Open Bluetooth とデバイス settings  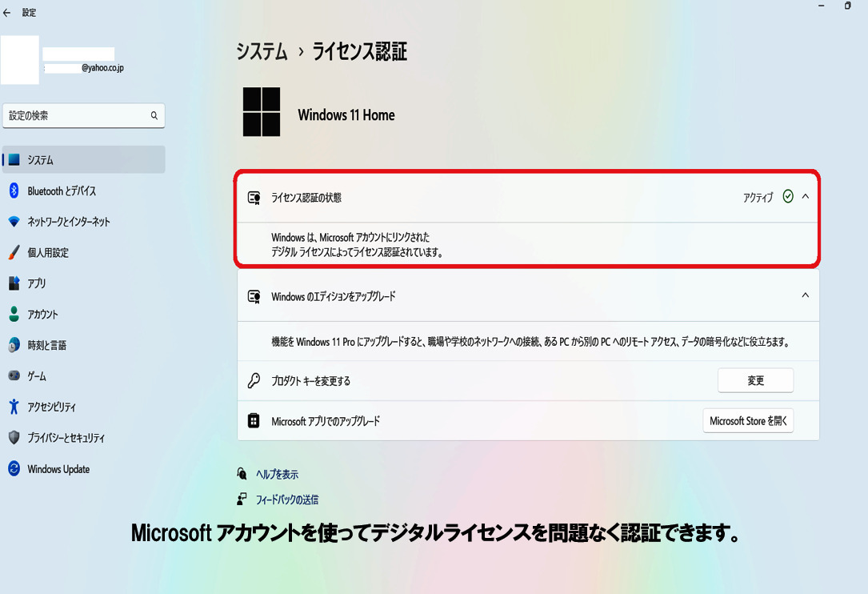tap(83, 191)
